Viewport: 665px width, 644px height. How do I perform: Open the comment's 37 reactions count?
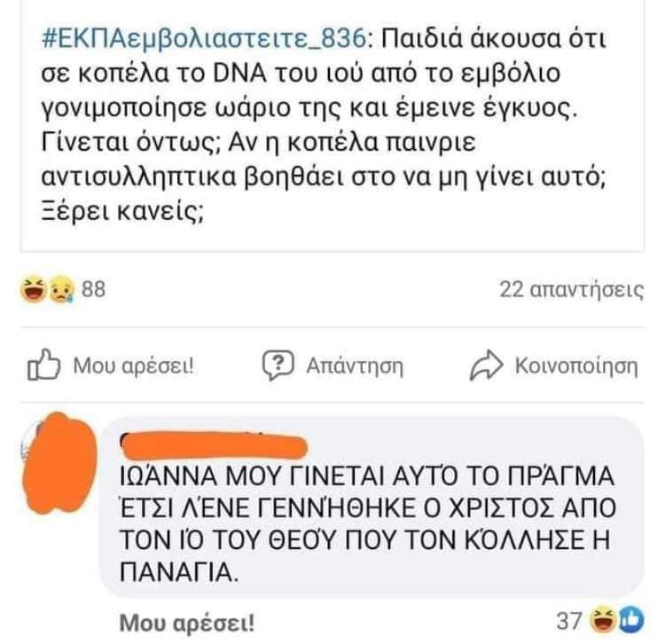coord(568,621)
